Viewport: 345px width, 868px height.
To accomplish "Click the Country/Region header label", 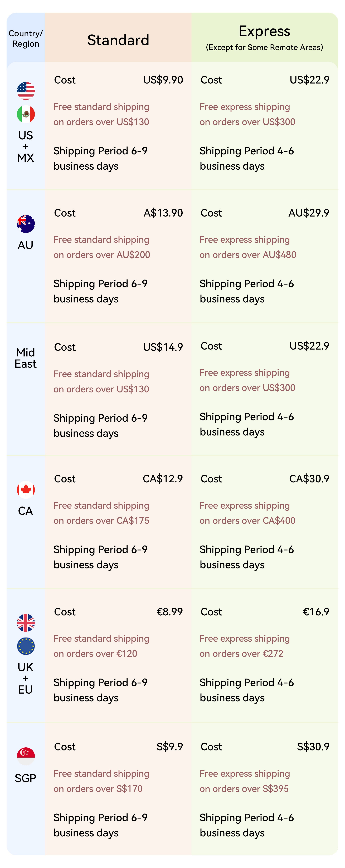I will click(x=26, y=38).
